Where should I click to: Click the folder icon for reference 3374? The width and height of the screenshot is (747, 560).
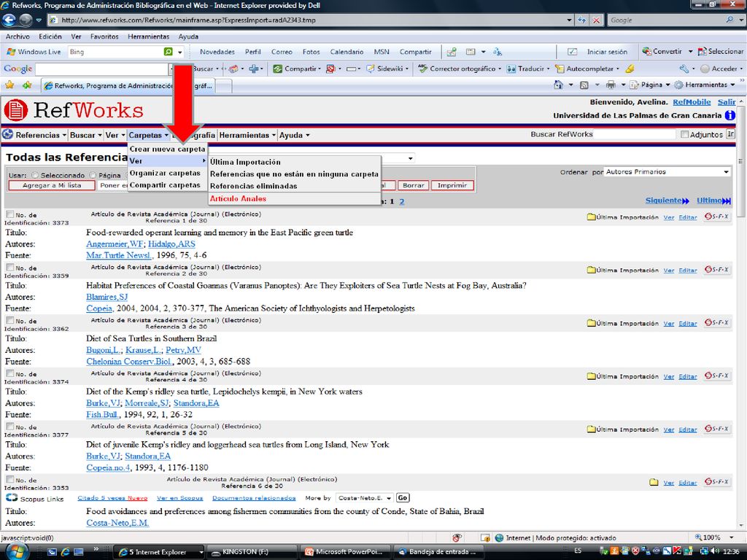591,376
